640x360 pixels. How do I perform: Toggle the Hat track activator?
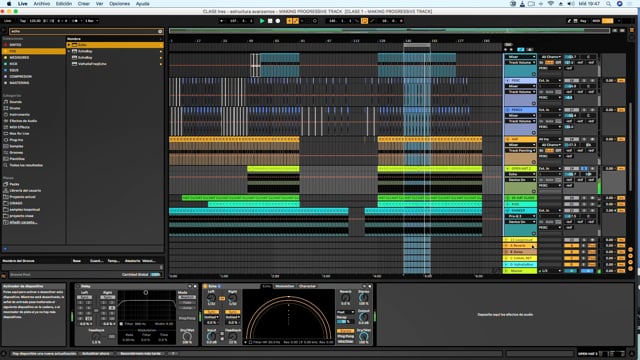pos(571,139)
